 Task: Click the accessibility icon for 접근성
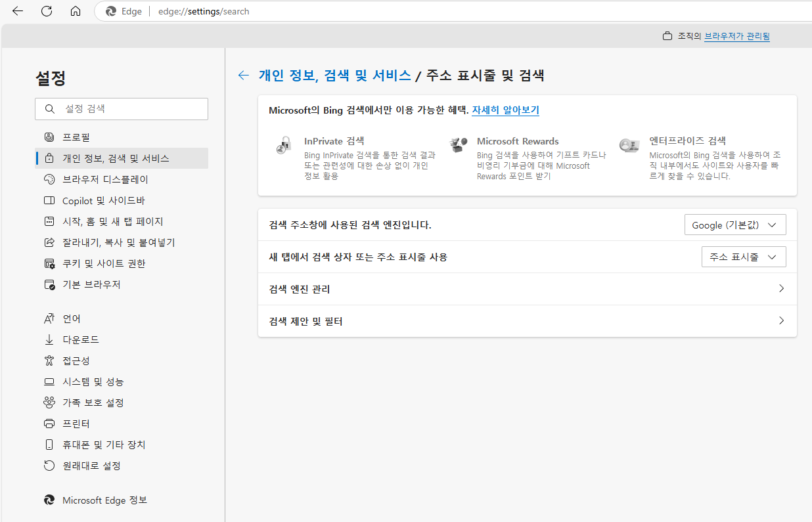click(x=49, y=360)
